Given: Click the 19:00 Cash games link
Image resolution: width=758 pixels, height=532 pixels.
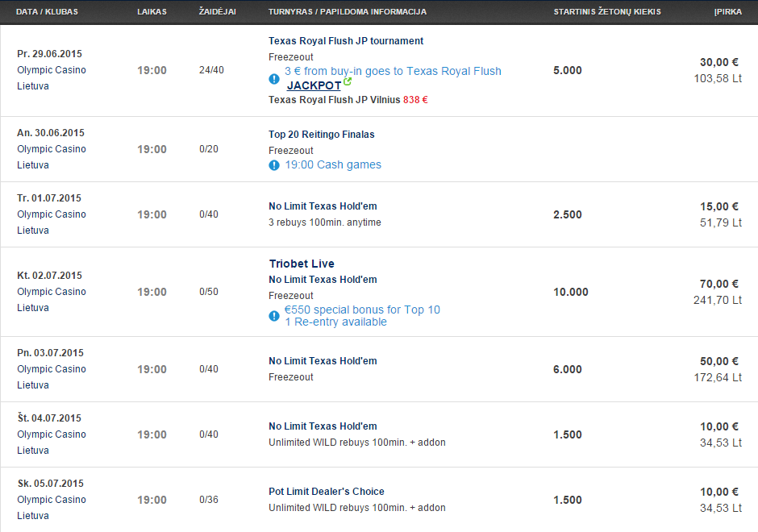Looking at the screenshot, I should (333, 164).
